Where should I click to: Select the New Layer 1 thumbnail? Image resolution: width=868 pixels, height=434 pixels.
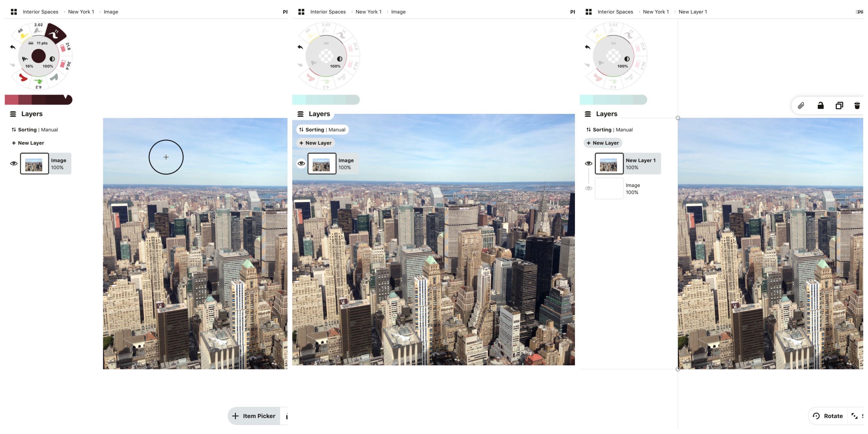[609, 164]
